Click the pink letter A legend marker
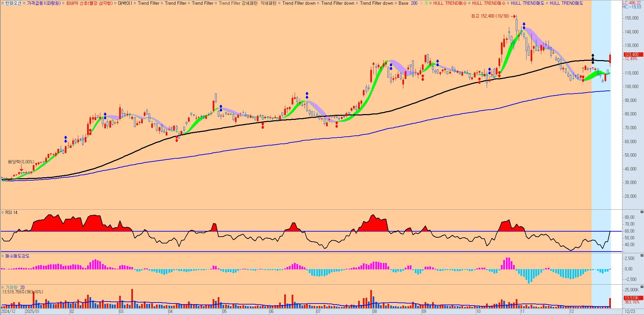 point(421,3)
